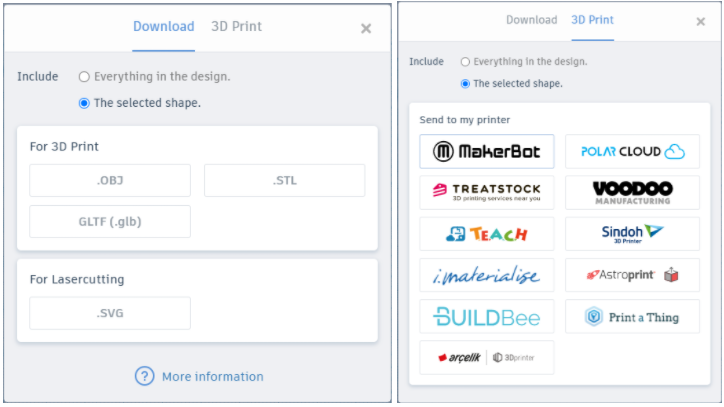Click the Send to my printer heading
724x407 pixels.
[x=465, y=120]
